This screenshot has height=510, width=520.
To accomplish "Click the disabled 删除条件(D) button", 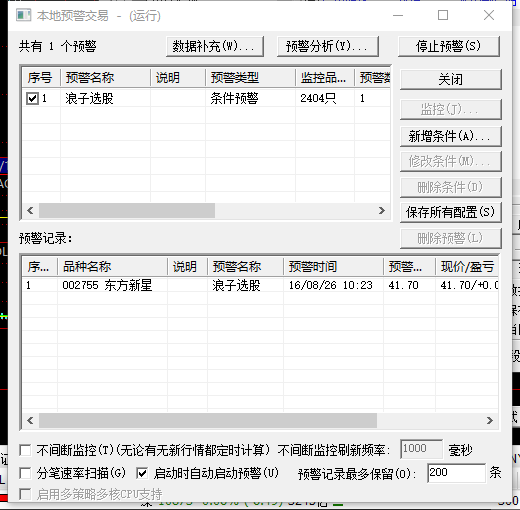I will (451, 187).
